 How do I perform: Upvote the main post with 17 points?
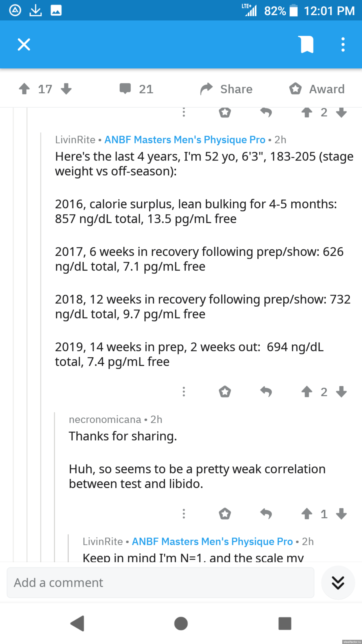24,89
